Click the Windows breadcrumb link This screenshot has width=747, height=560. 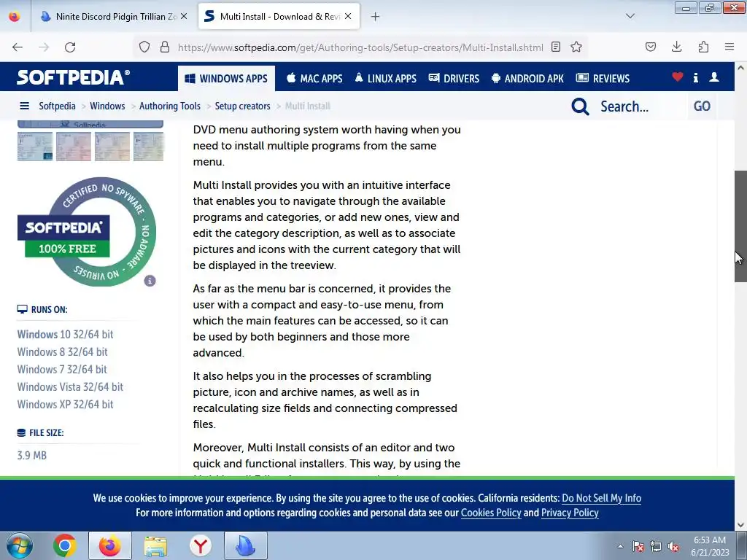tap(107, 106)
